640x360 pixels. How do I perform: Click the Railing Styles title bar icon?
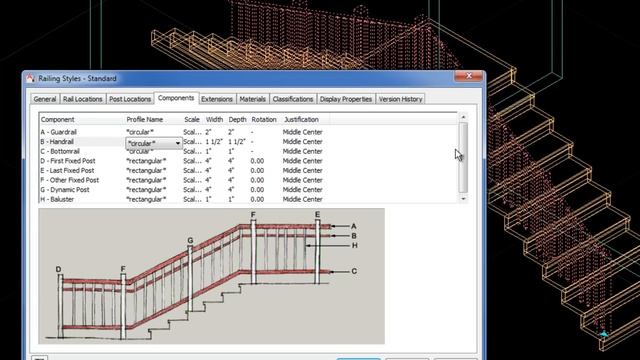(31, 78)
